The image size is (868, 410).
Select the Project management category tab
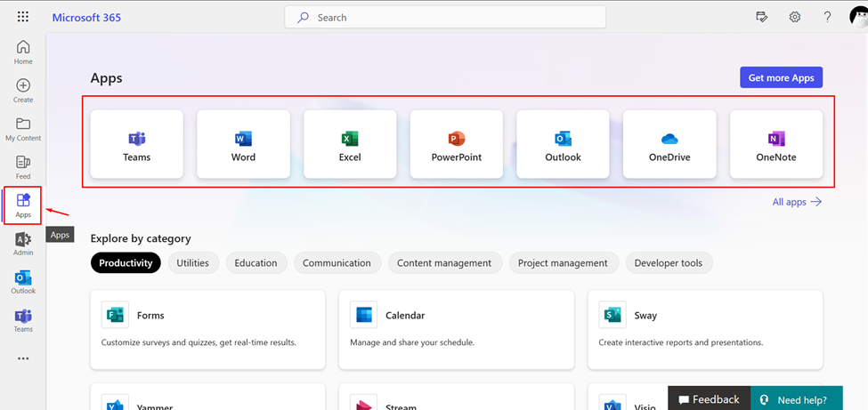[x=563, y=263]
